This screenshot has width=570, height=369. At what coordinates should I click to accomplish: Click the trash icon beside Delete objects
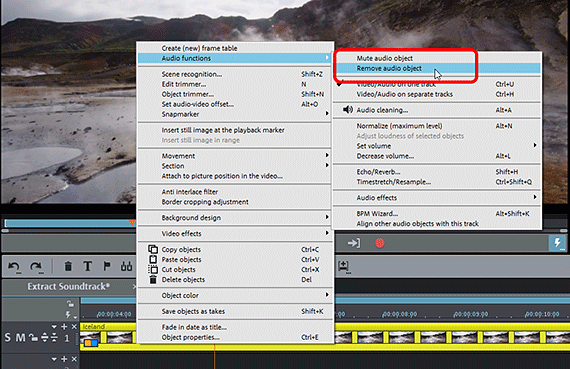click(x=153, y=280)
